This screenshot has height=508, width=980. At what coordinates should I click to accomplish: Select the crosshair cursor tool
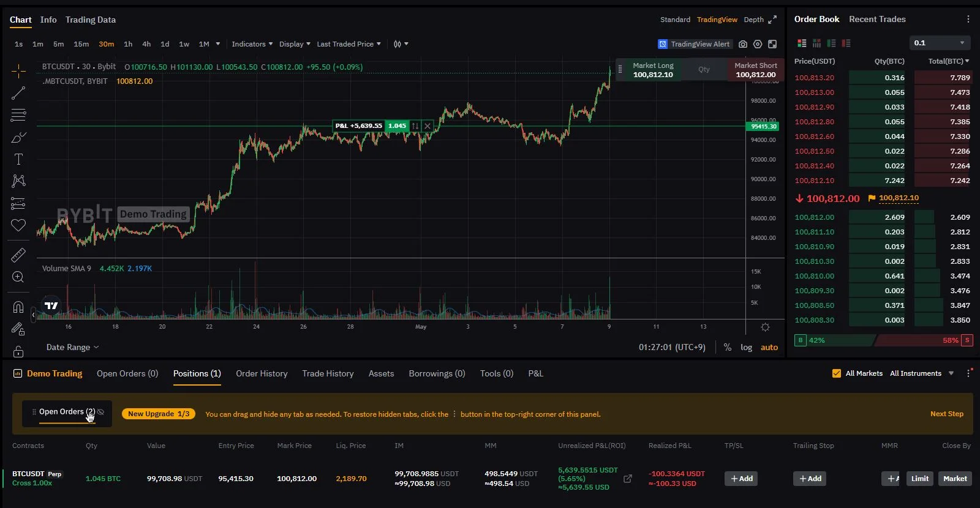pos(18,72)
